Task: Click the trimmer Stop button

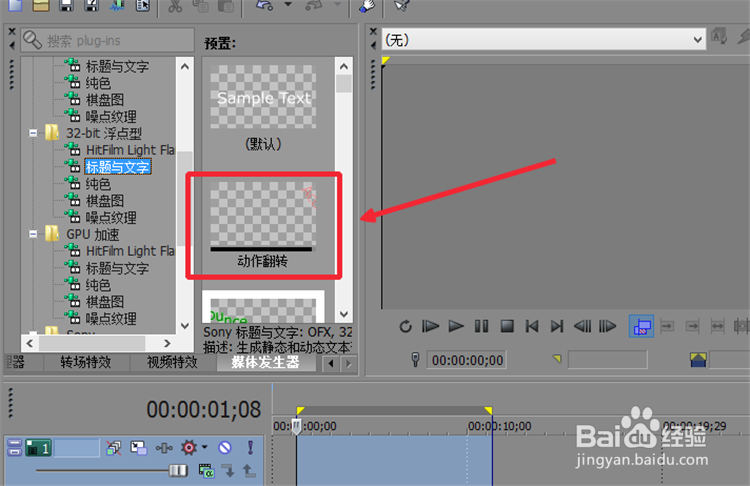Action: tap(507, 327)
